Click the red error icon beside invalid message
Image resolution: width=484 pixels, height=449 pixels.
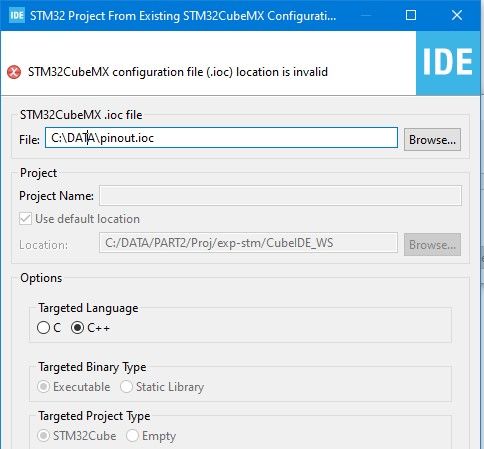[x=14, y=72]
